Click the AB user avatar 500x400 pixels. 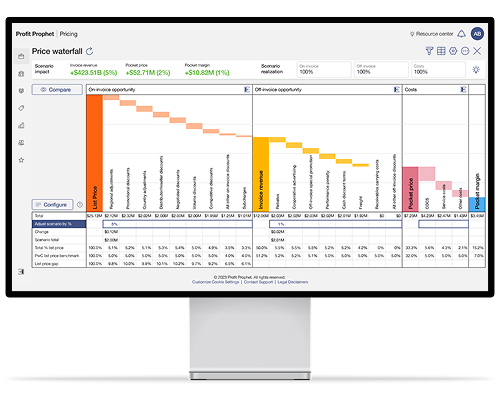[x=477, y=34]
